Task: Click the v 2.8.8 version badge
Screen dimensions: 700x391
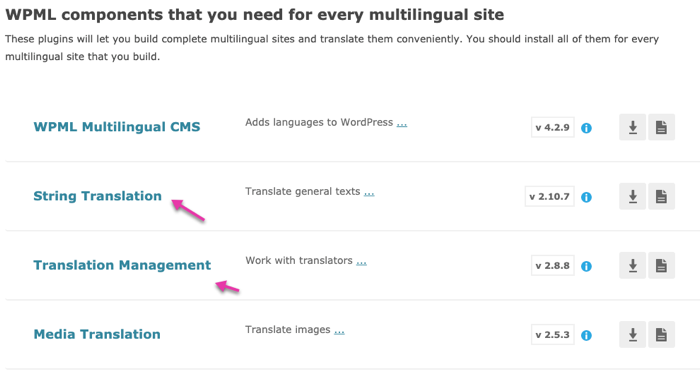Action: (553, 266)
